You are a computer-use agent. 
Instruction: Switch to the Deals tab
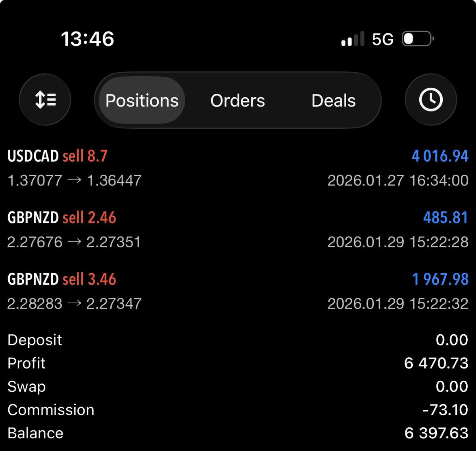[334, 100]
